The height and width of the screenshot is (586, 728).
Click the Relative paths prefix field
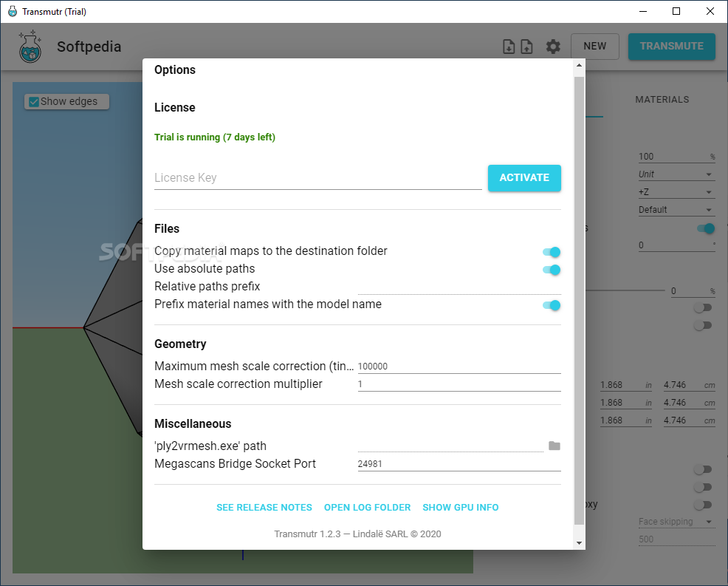click(x=459, y=287)
